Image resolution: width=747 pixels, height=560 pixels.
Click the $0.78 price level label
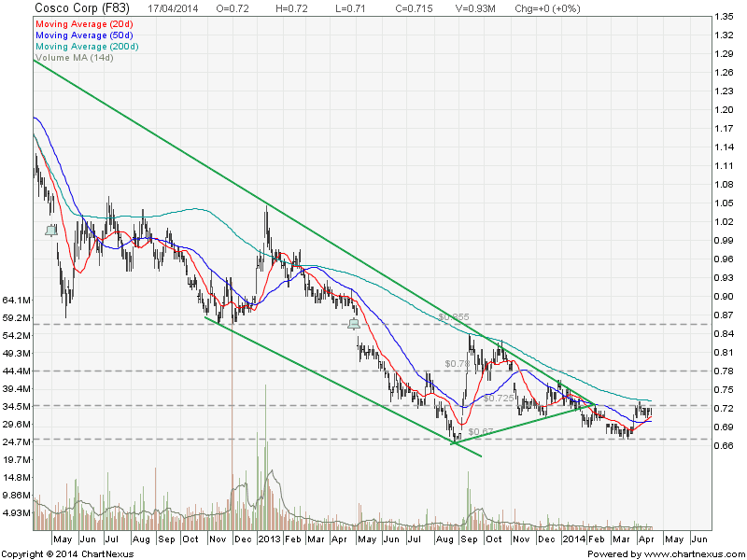click(458, 363)
